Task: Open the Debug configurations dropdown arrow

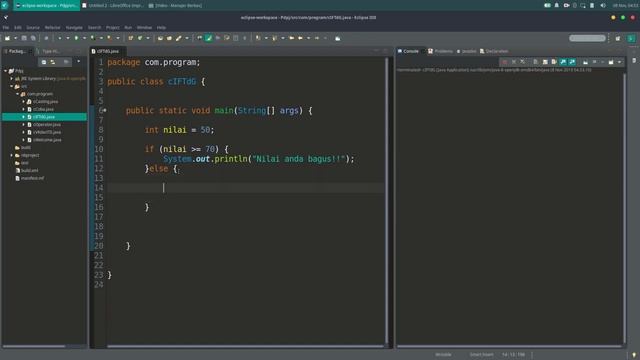Action: tap(68, 38)
